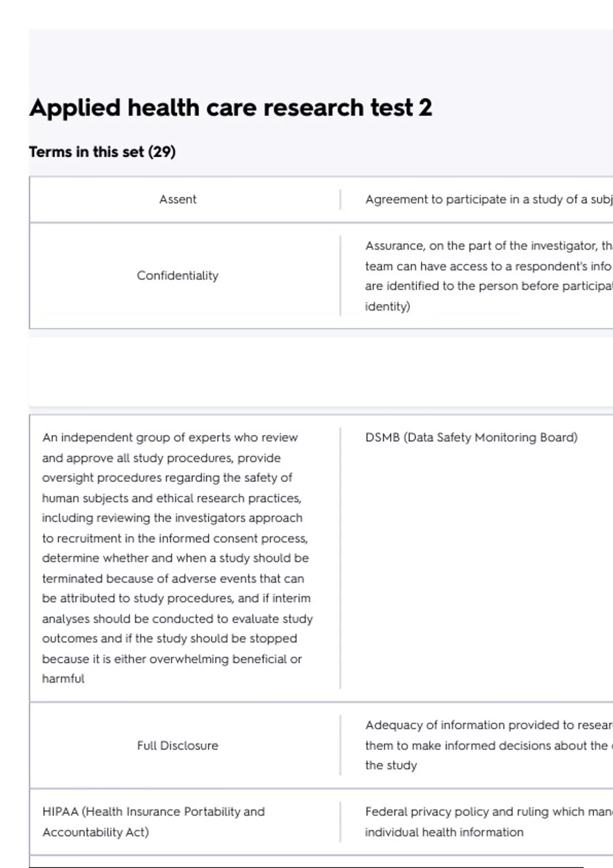Click the vertical divider in the DSMB row
Image resolution: width=613 pixels, height=868 pixels.
point(340,558)
